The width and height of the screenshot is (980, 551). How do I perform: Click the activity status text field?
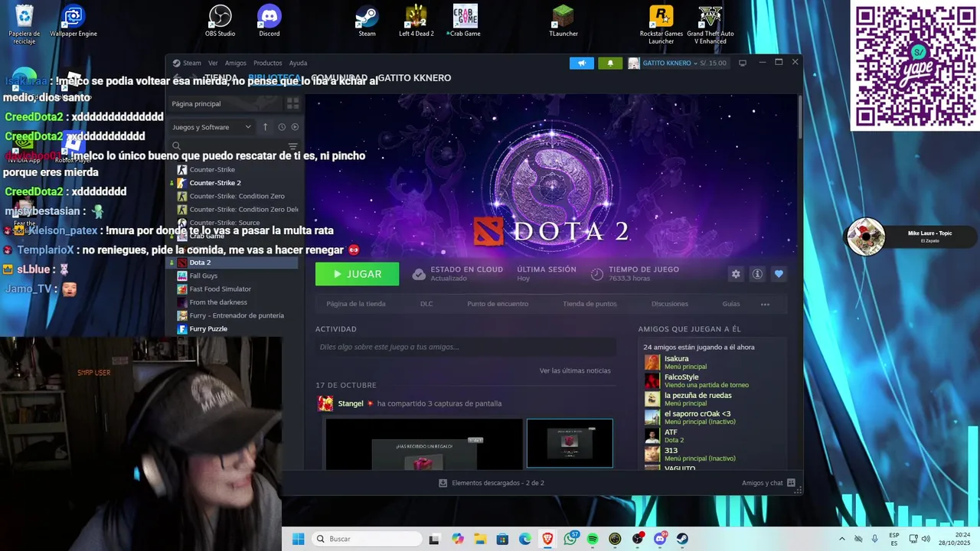[x=465, y=347]
